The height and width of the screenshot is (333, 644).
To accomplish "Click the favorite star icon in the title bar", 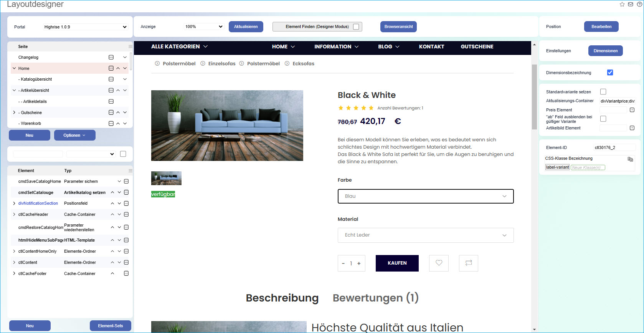I will coord(622,4).
